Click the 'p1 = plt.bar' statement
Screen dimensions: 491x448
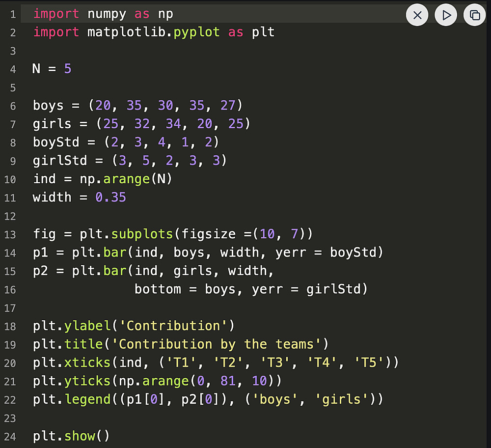[x=208, y=252]
